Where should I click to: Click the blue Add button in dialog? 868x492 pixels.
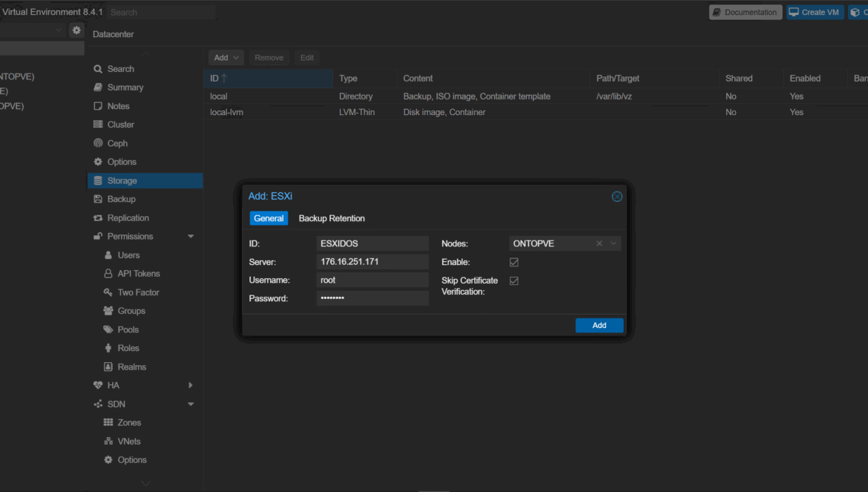pyautogui.click(x=599, y=326)
